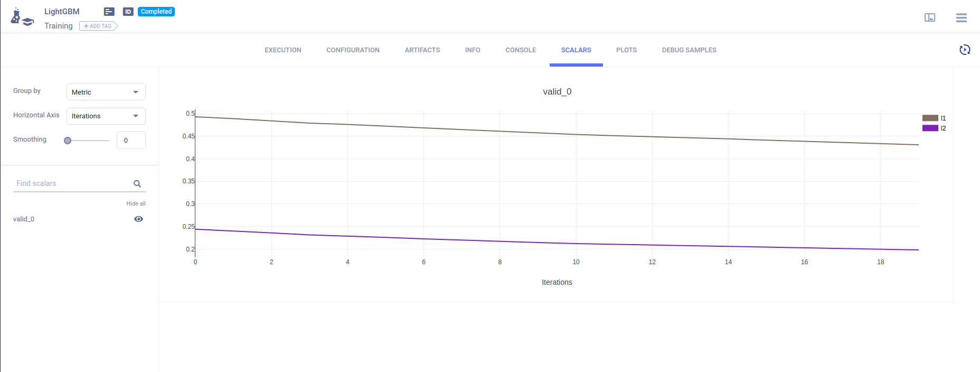
Task: Click the Smoothing slider handle
Action: click(68, 141)
